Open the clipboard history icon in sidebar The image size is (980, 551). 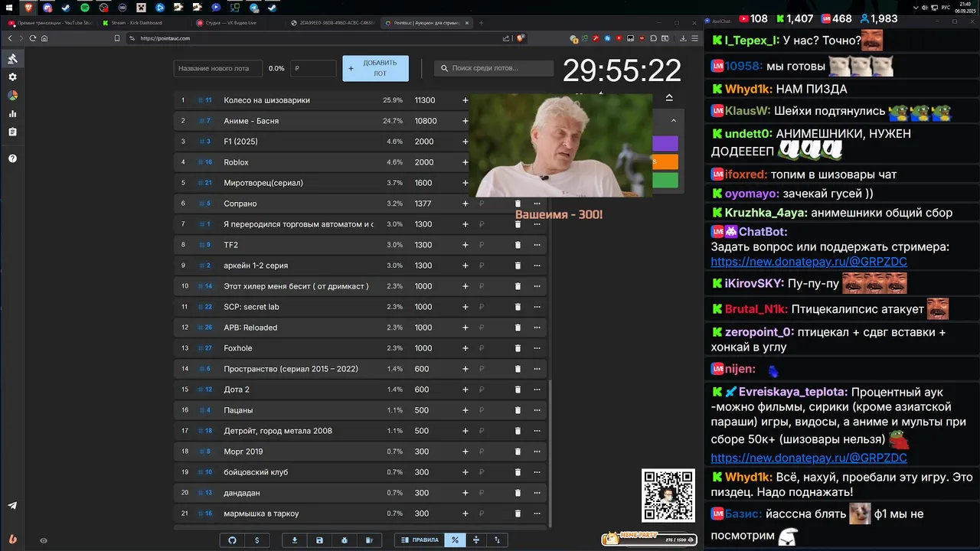coord(12,132)
